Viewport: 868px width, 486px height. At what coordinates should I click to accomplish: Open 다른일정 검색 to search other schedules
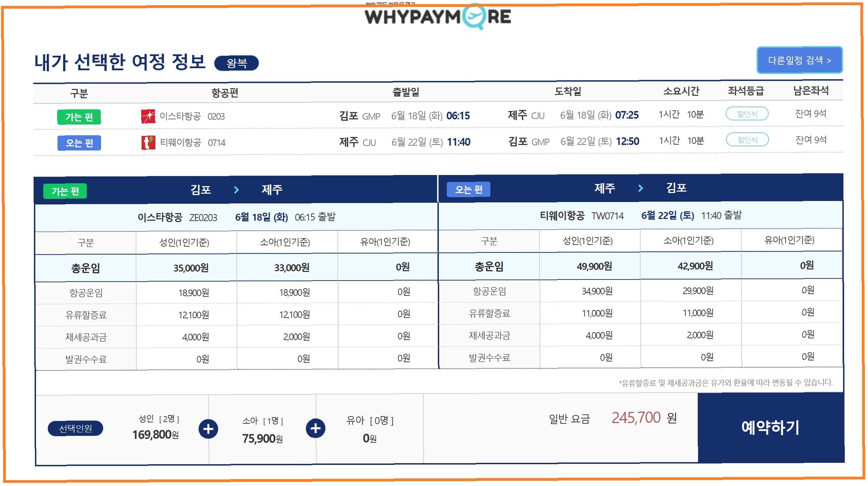coord(799,60)
